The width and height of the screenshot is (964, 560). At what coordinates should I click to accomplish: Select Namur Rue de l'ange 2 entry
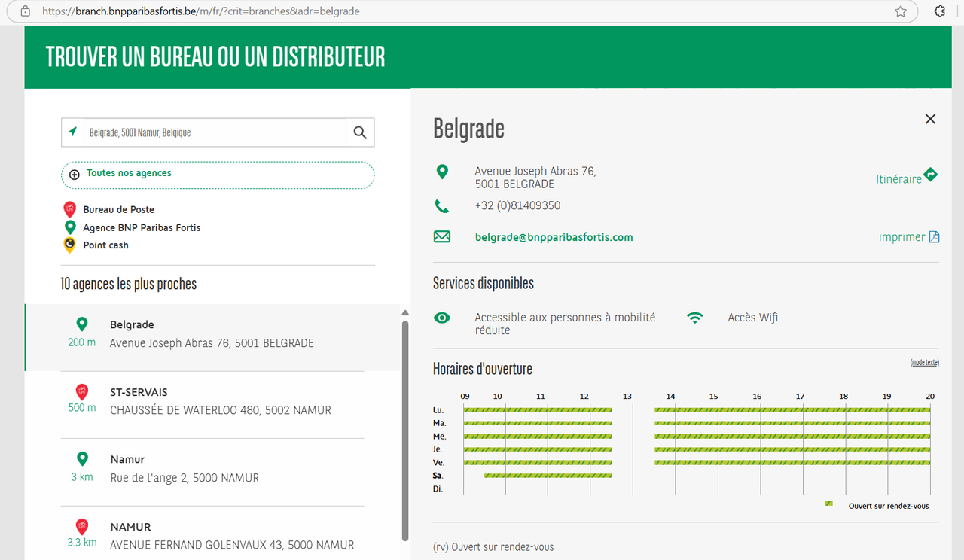(212, 472)
